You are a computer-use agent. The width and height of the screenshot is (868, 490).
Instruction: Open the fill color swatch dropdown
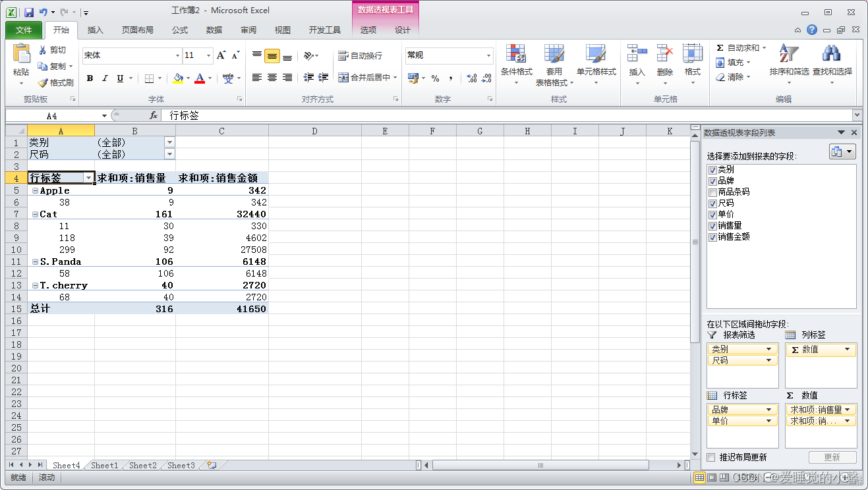click(188, 78)
